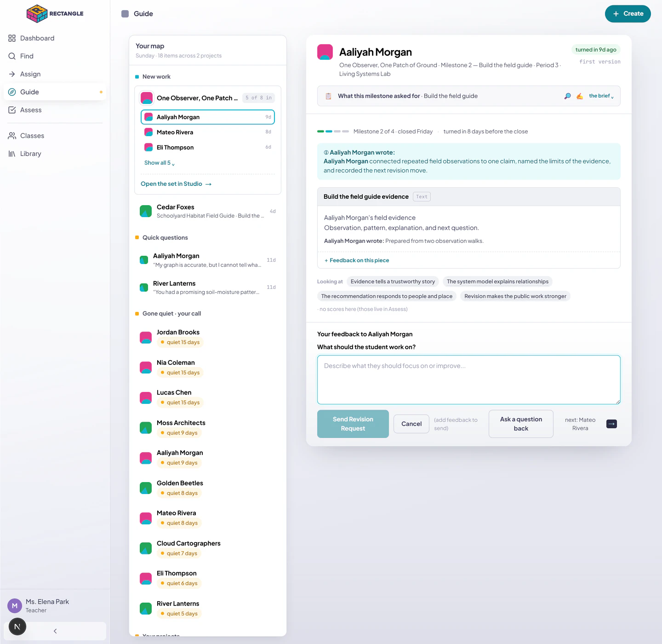
Task: Select the Evidence tells a trustworthy story tag
Action: 393,282
